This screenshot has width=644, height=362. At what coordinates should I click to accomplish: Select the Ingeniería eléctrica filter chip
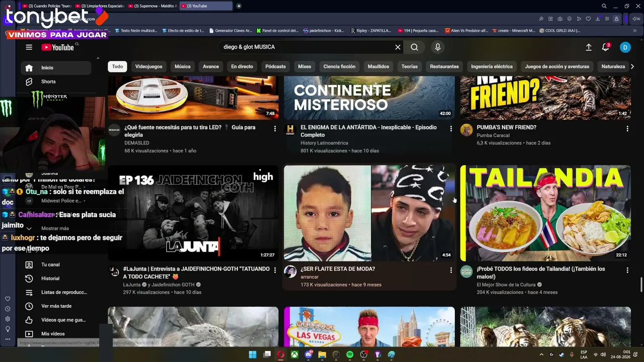492,66
